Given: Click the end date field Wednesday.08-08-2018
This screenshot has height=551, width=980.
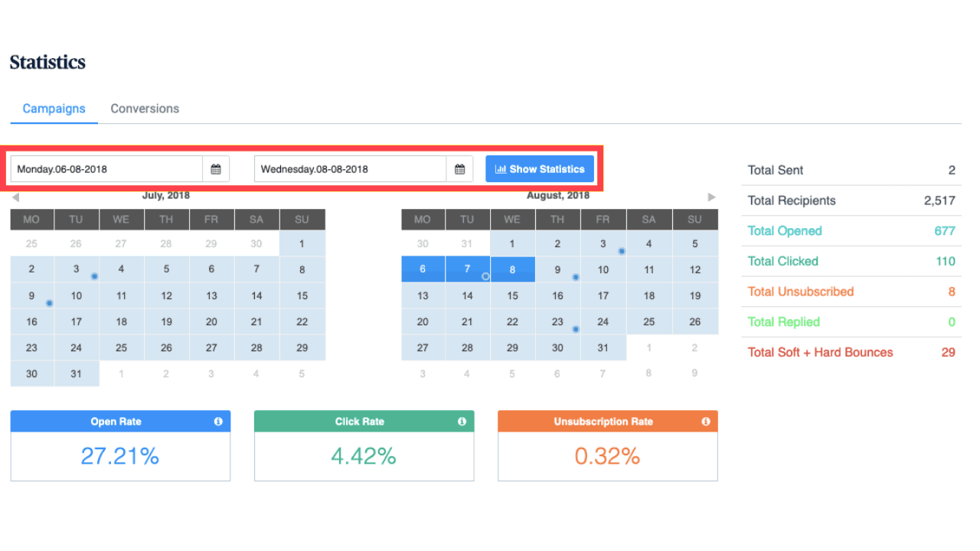Looking at the screenshot, I should click(x=350, y=169).
